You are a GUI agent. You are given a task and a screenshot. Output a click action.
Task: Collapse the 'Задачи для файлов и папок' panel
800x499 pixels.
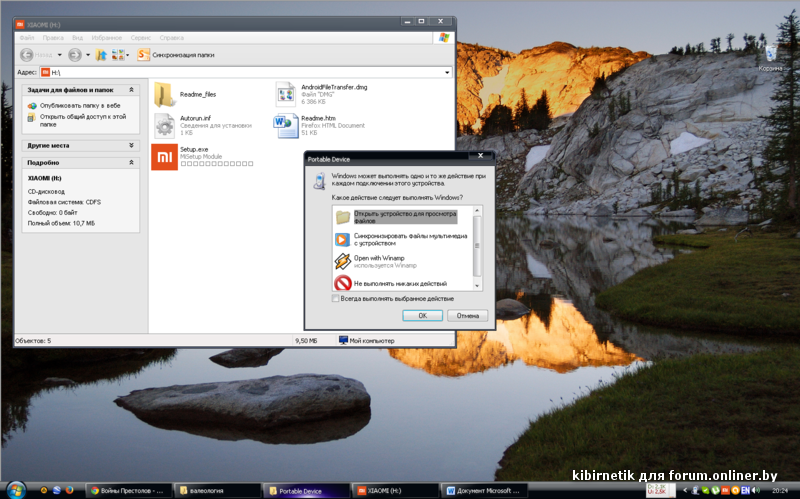point(130,90)
